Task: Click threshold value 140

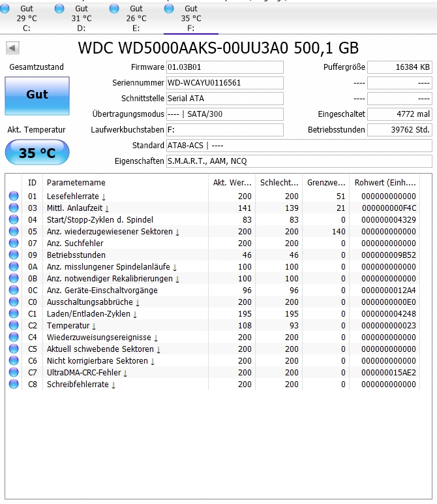Action: pyautogui.click(x=339, y=231)
